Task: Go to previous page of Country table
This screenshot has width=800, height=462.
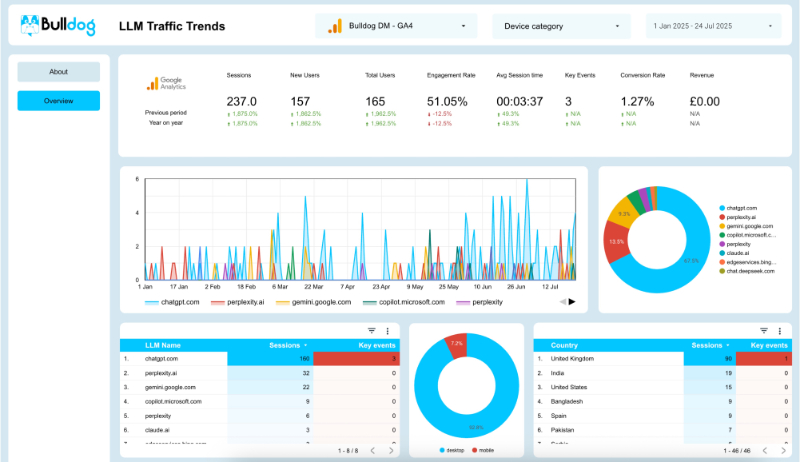Action: (765, 451)
